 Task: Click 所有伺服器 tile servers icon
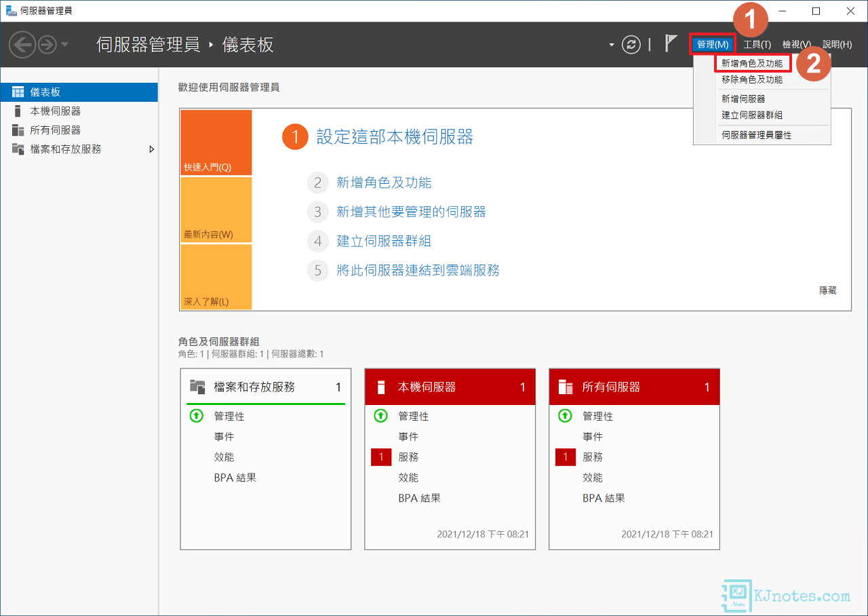coord(566,387)
